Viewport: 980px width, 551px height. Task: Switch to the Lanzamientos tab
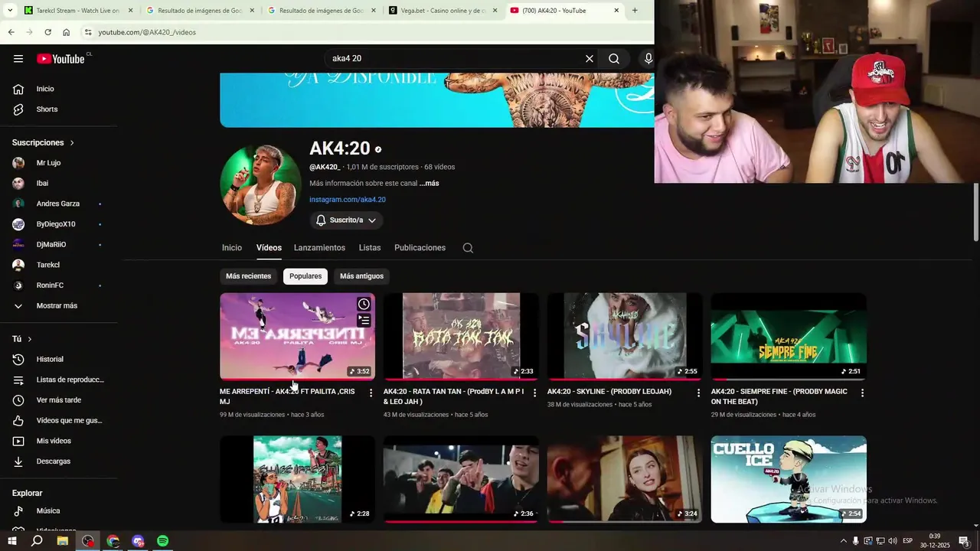click(x=319, y=248)
